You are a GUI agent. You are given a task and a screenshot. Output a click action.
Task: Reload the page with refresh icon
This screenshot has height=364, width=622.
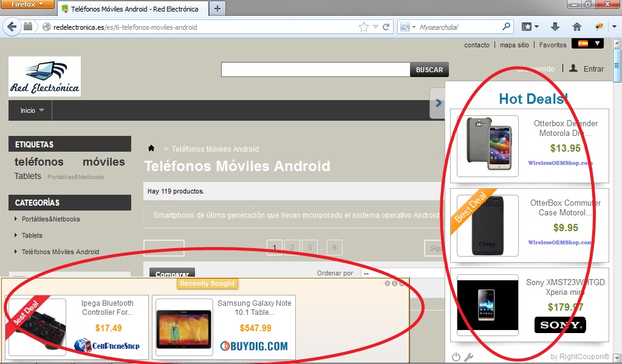386,27
